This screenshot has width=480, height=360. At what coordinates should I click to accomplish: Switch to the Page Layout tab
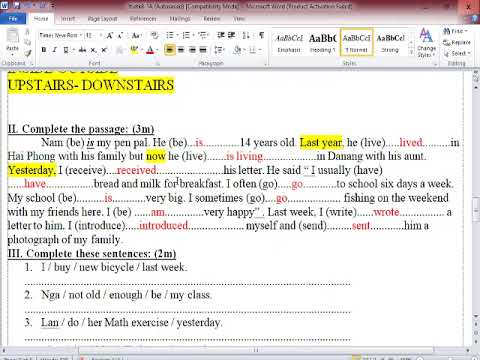[x=102, y=19]
